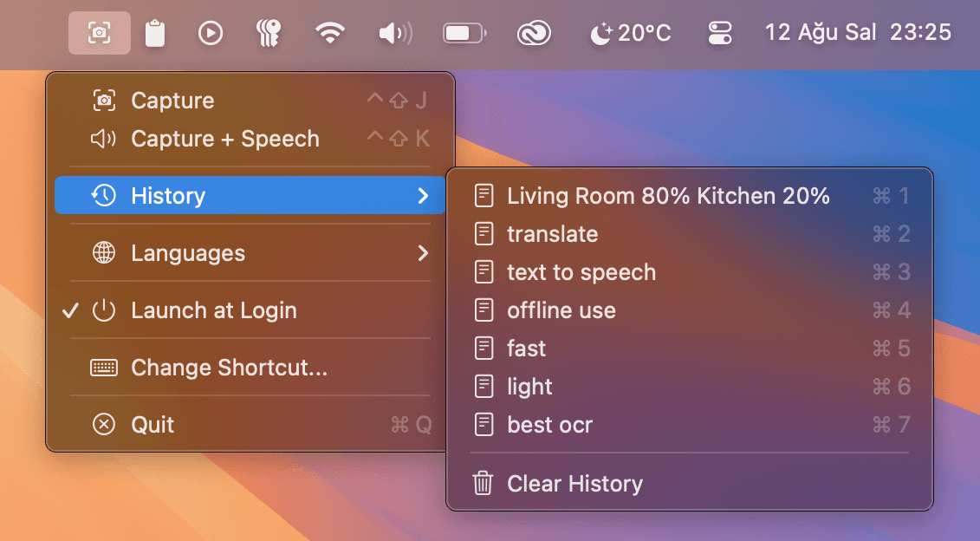Viewport: 980px width, 541px height.
Task: Click the play circle menu bar icon
Action: click(x=211, y=33)
